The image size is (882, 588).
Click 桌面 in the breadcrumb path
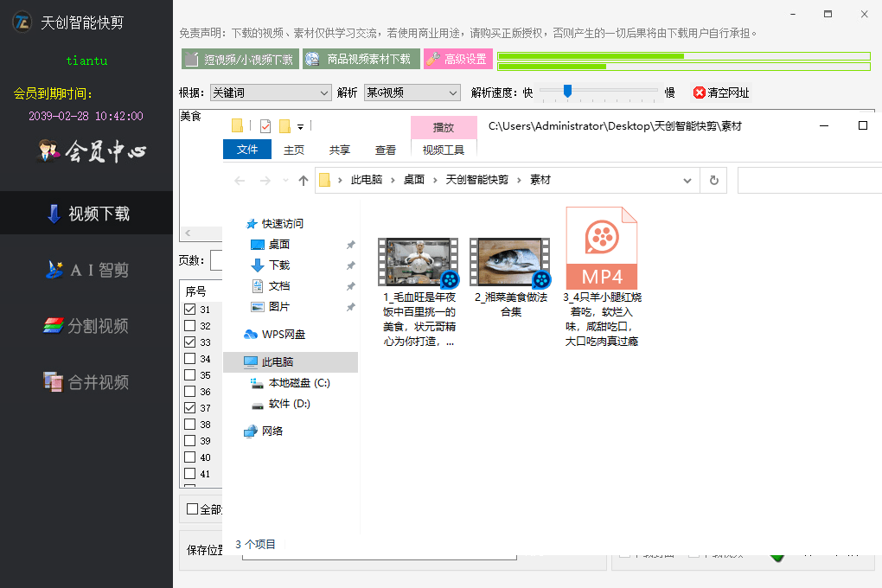414,180
